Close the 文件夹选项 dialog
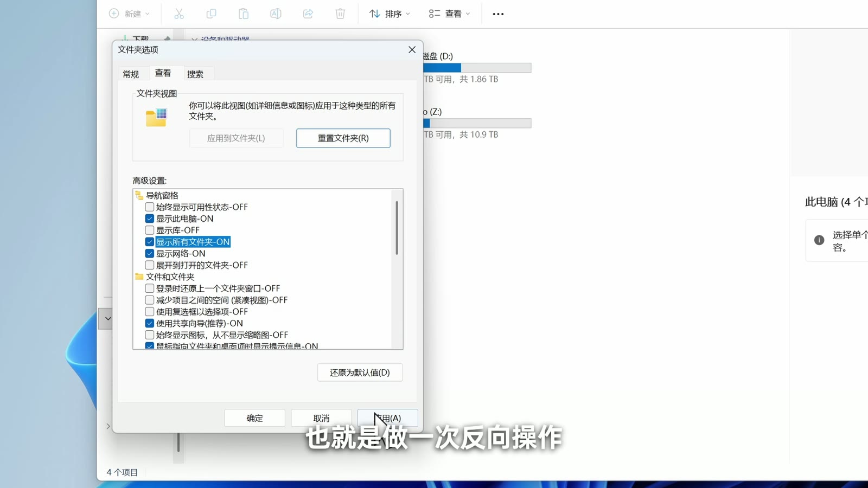 coord(412,50)
